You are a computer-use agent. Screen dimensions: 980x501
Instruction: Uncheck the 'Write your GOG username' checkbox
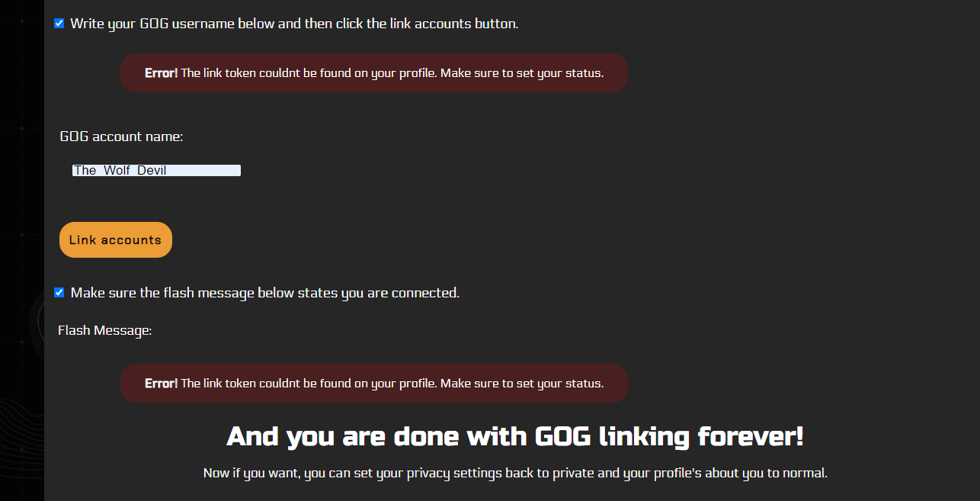pos(59,24)
